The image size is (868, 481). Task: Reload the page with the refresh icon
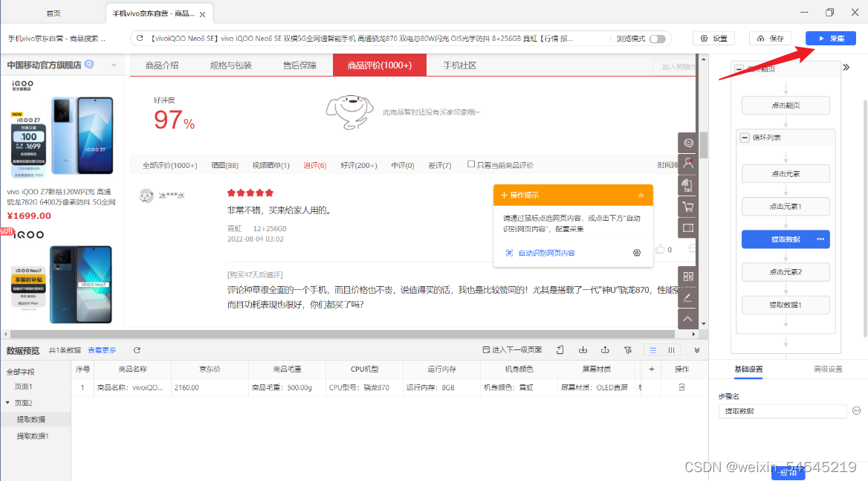[x=140, y=38]
